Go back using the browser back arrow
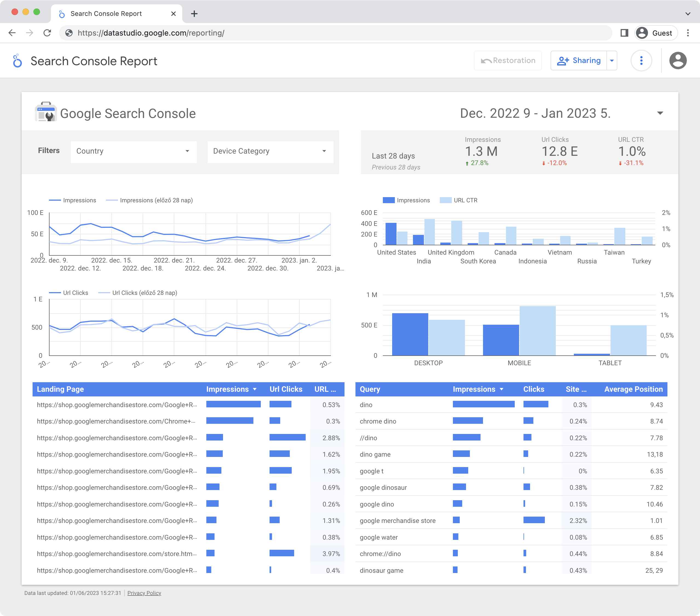The image size is (700, 616). tap(12, 33)
